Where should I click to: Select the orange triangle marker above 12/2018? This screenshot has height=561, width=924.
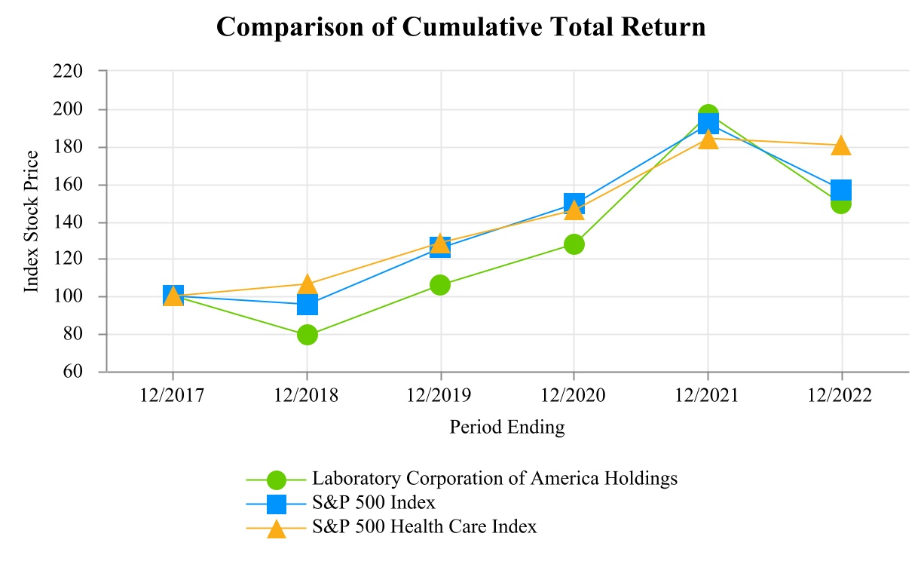tap(307, 285)
